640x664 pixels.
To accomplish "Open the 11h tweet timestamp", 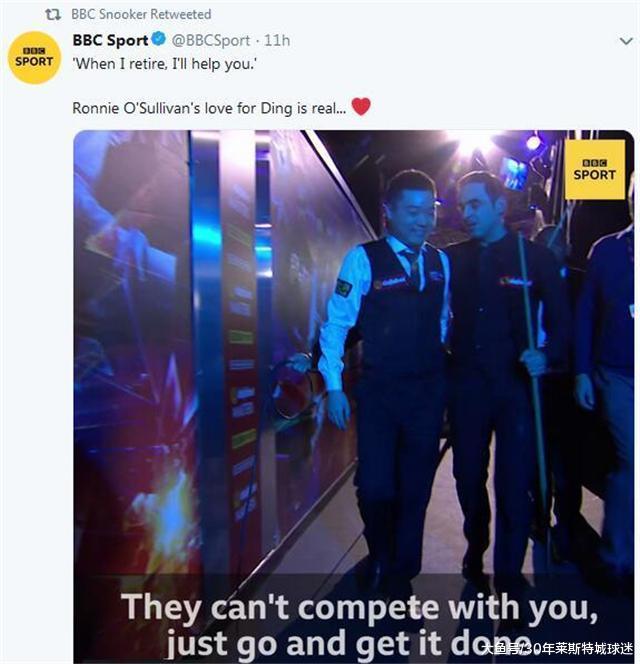I will click(277, 40).
